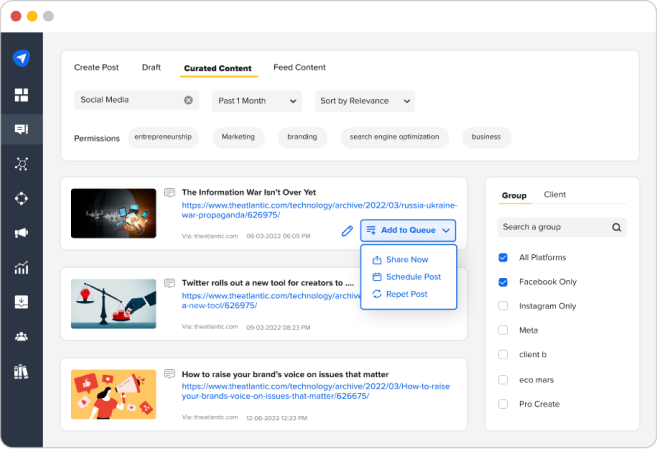The height and width of the screenshot is (449, 657).
Task: Switch to the Feed Content tab
Action: click(x=299, y=67)
